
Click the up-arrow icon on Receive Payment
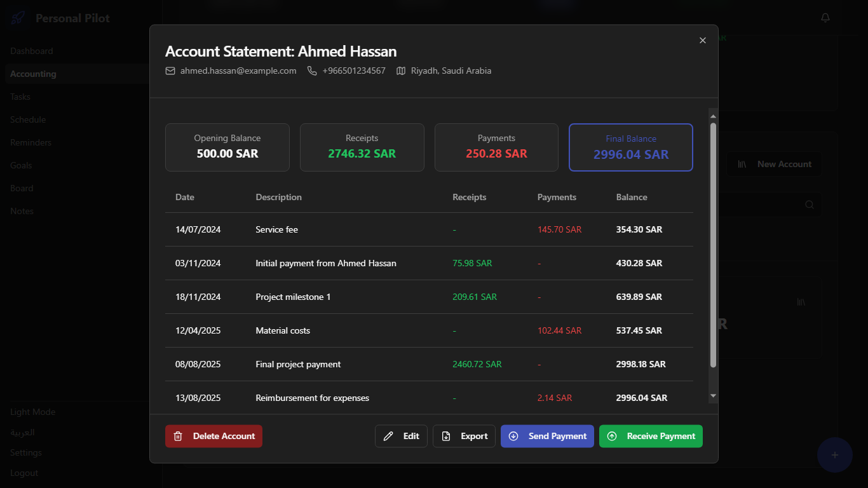tap(612, 436)
